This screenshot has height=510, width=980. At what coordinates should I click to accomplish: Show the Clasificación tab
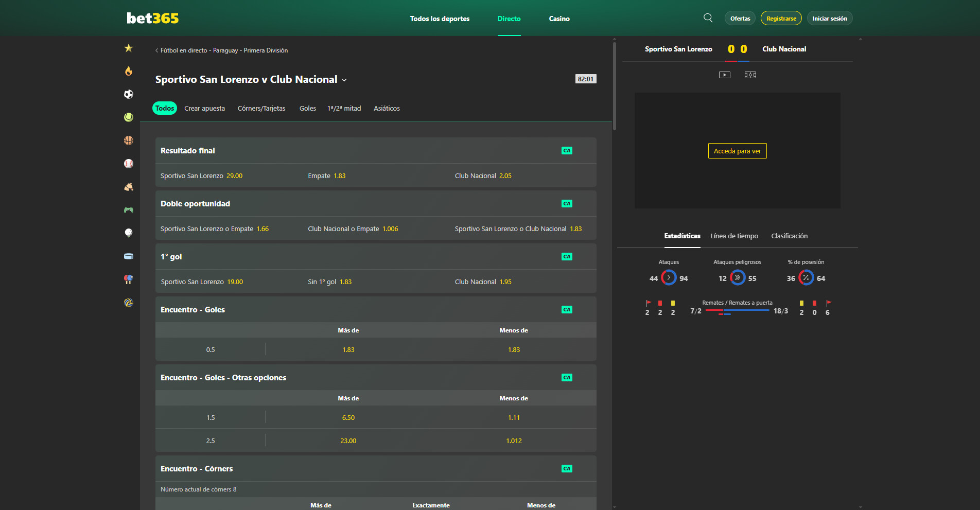[x=790, y=236]
